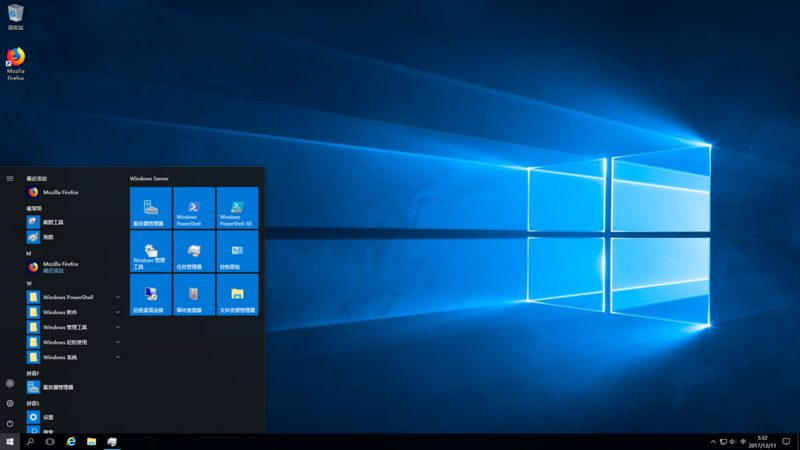Screen dimensions: 800x450
Task: Toggle the 中 input method indicator
Action: 743,442
